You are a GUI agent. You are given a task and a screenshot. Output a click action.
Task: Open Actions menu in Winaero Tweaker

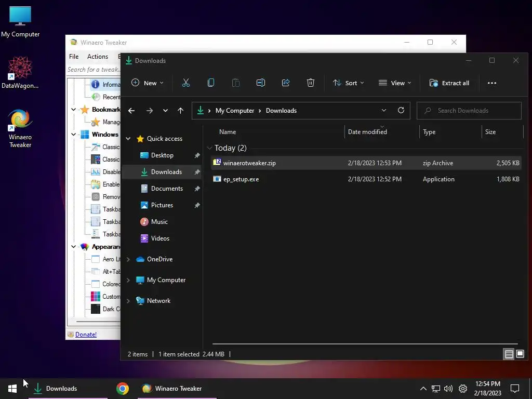pyautogui.click(x=97, y=56)
